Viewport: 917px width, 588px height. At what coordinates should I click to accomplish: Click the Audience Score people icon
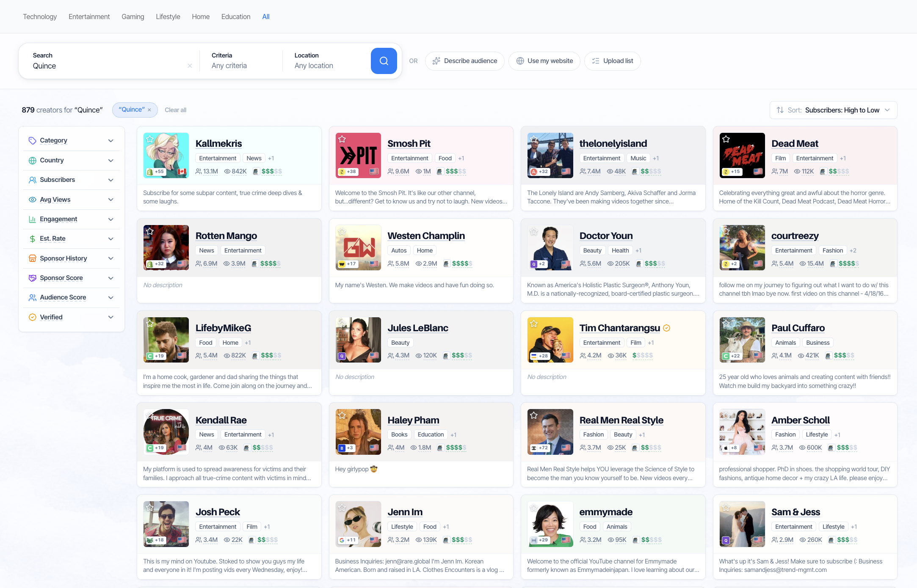click(32, 298)
